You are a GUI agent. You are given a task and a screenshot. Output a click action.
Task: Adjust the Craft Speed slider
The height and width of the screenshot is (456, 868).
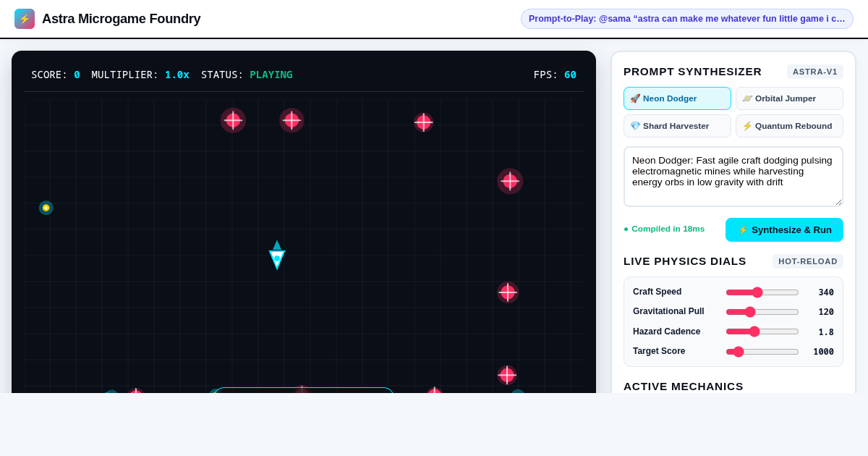click(762, 292)
